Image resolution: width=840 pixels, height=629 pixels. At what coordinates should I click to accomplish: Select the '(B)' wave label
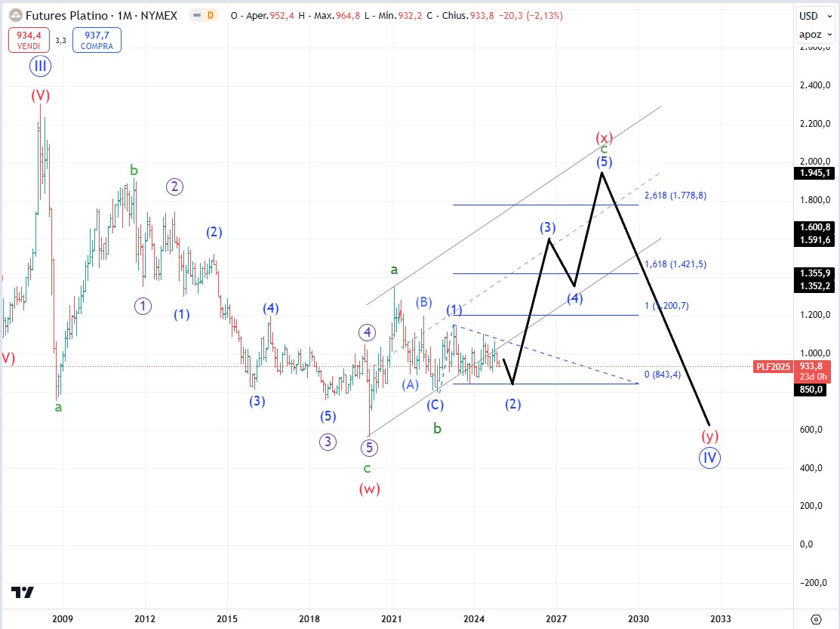(423, 302)
